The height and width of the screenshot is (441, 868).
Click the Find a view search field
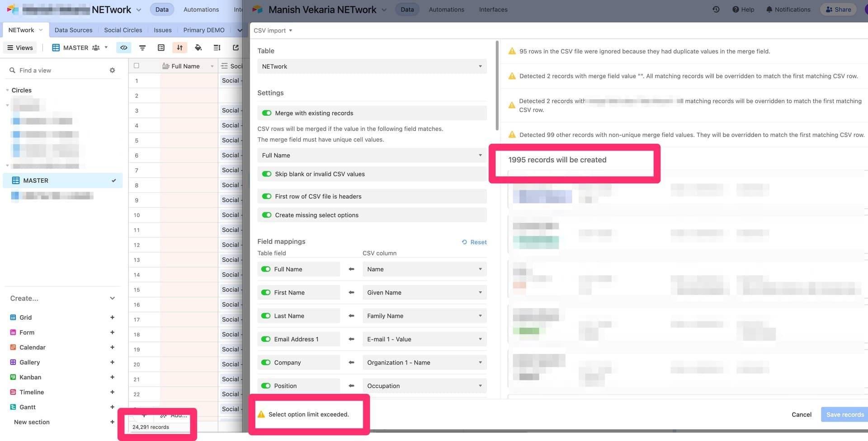(57, 70)
